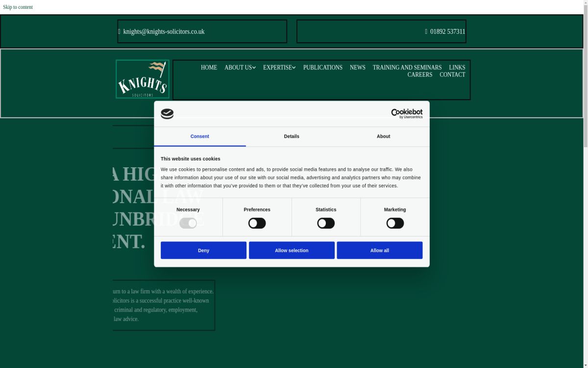
Task: Click the Skip to content link
Action: click(x=18, y=7)
